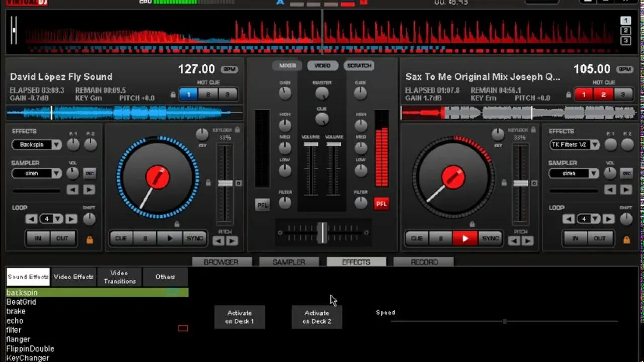Set loop IN on the left deck
Image resolution: width=644 pixels, height=362 pixels.
coord(38,238)
